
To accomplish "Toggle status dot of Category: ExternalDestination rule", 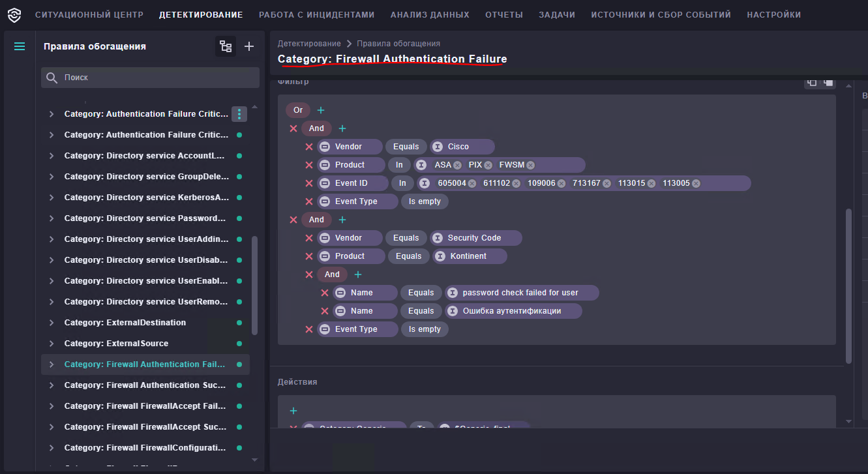I will click(x=239, y=323).
